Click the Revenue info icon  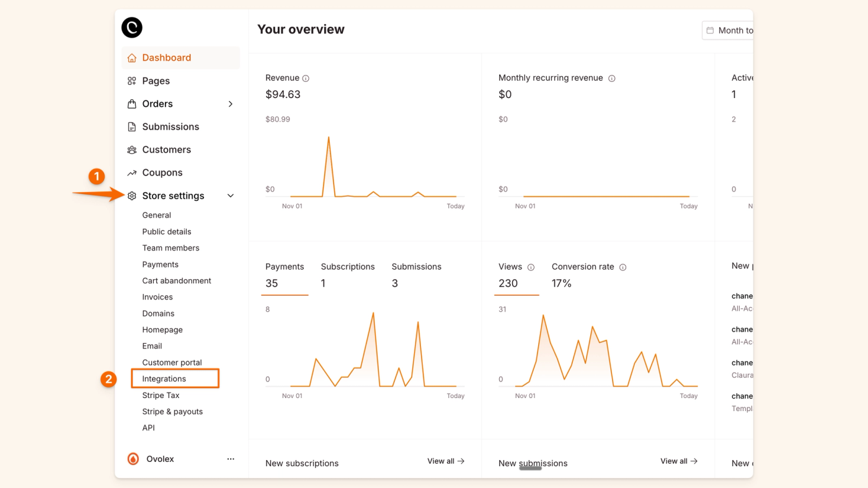click(304, 78)
